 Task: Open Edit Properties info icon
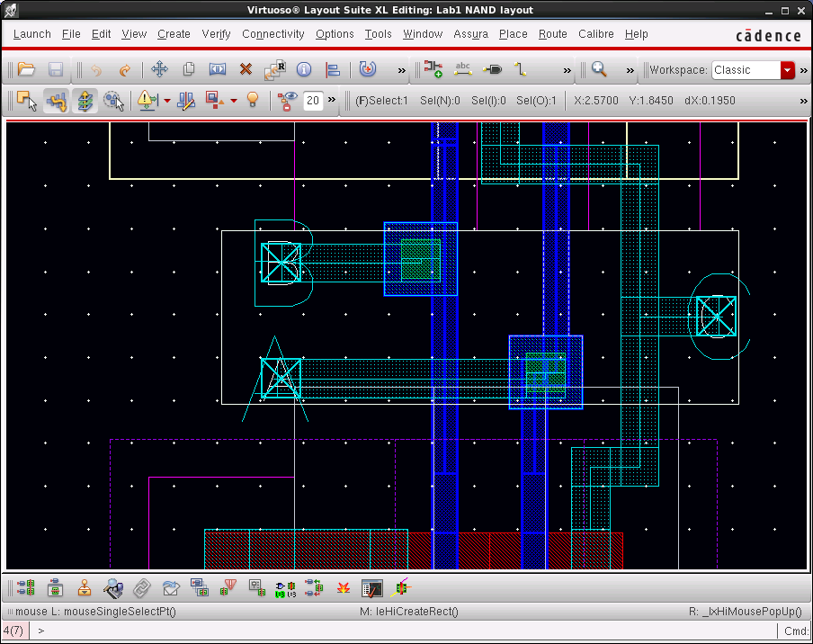point(304,69)
